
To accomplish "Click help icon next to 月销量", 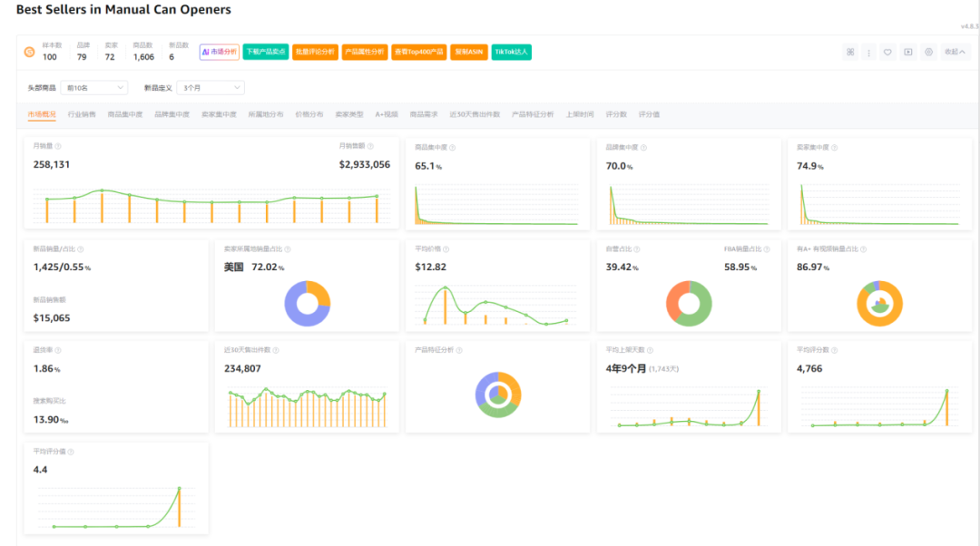I will [58, 146].
